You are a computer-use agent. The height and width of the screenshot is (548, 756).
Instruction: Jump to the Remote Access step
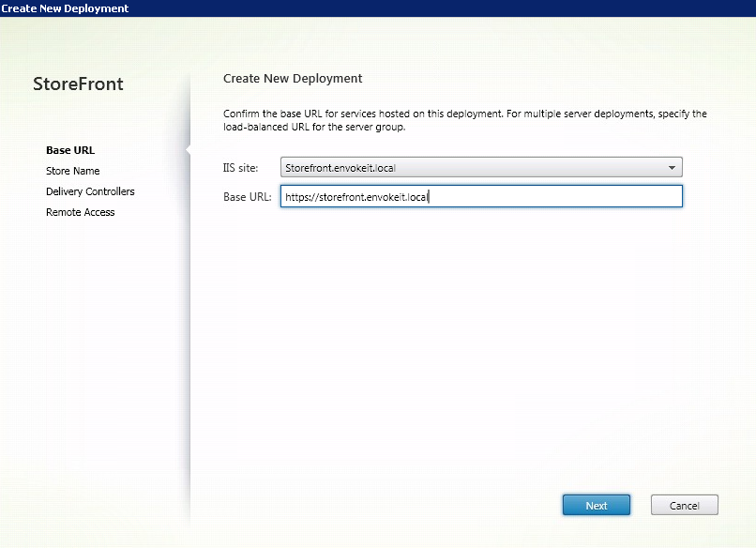[x=80, y=212]
